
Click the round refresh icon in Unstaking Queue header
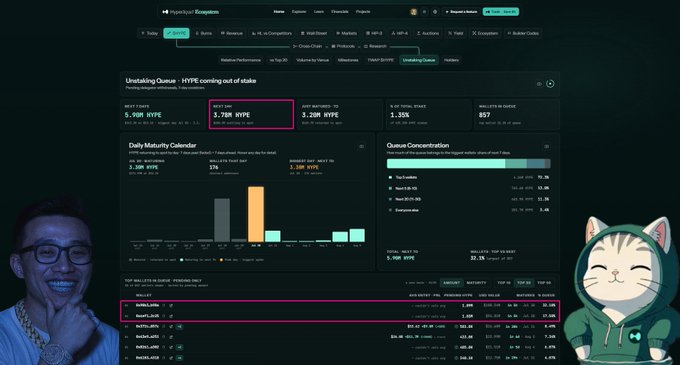[550, 84]
